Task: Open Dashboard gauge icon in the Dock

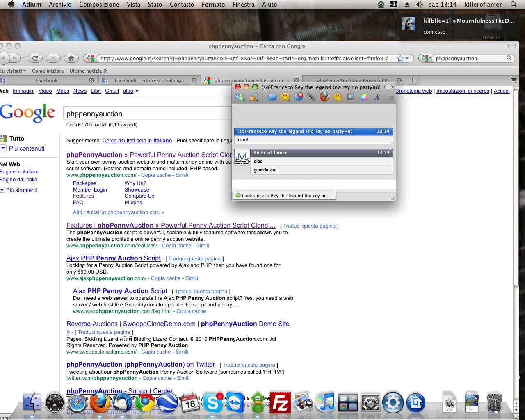Action: point(55,403)
